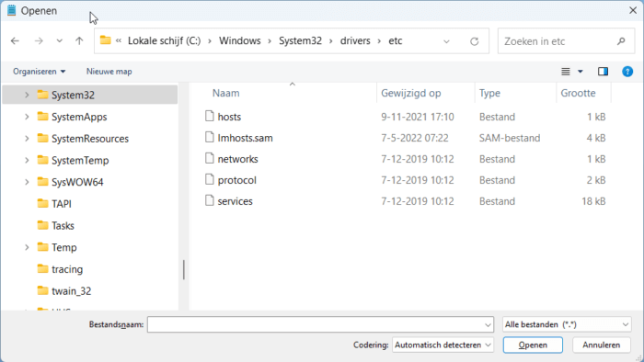Change the view with the list view icon
The image size is (644, 362).
point(566,72)
